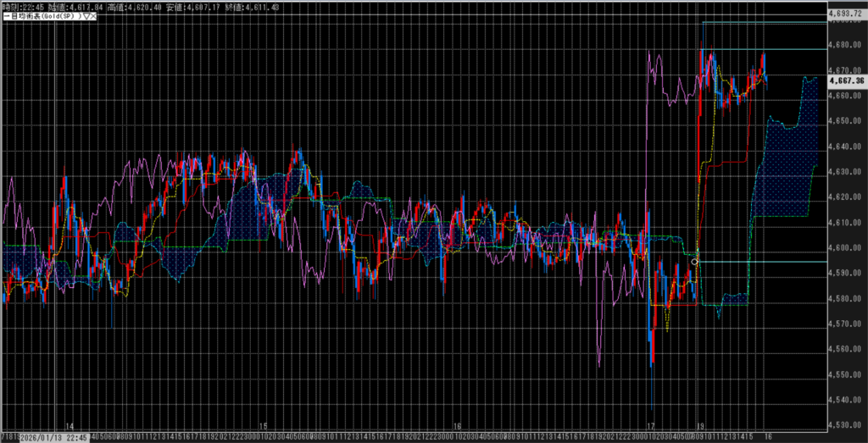Click the opening price value 4,617.84 in header
The height and width of the screenshot is (443, 868).
tap(83, 6)
